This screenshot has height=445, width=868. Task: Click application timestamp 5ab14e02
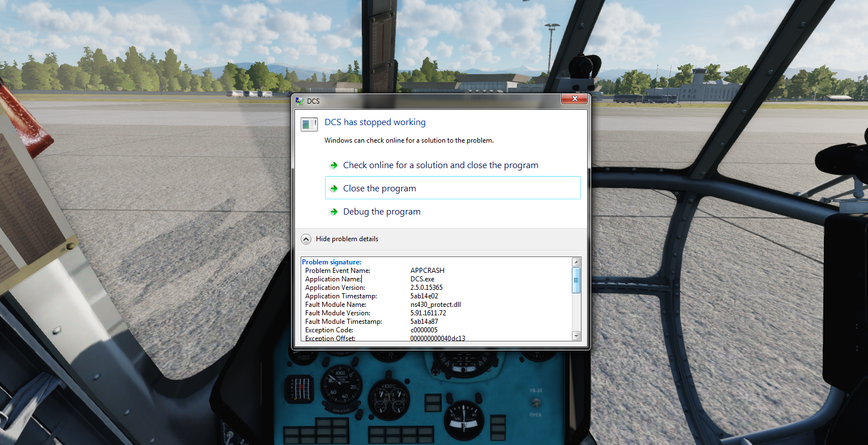pyautogui.click(x=424, y=296)
